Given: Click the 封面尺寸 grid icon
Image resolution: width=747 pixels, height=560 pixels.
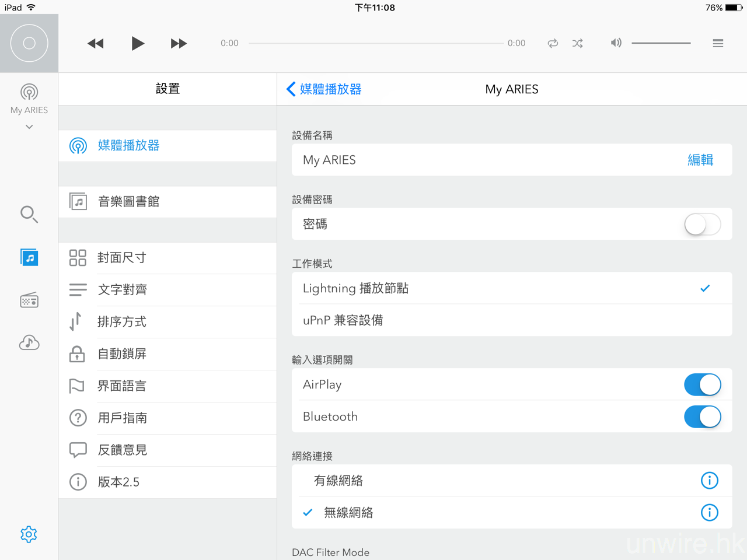Looking at the screenshot, I should tap(78, 258).
